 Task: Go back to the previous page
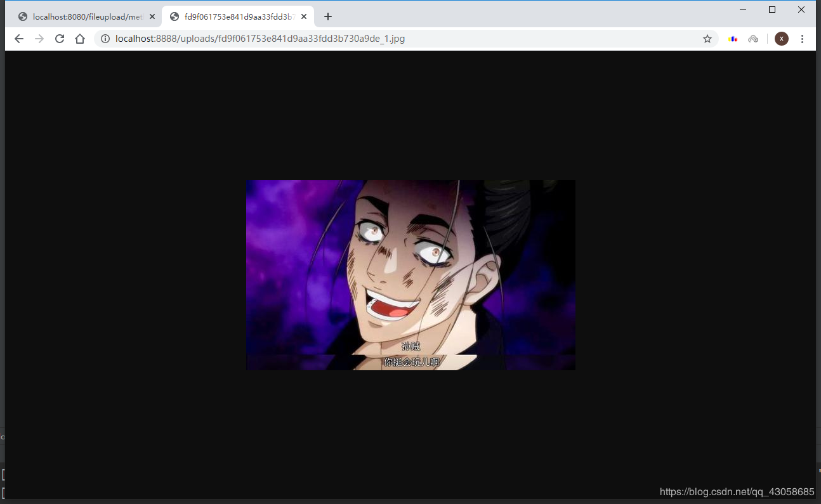pos(19,39)
